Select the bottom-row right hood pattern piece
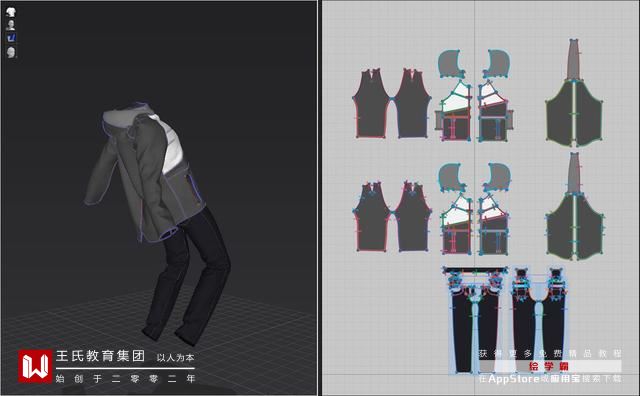Image resolution: width=640 pixels, height=396 pixels. 496,177
